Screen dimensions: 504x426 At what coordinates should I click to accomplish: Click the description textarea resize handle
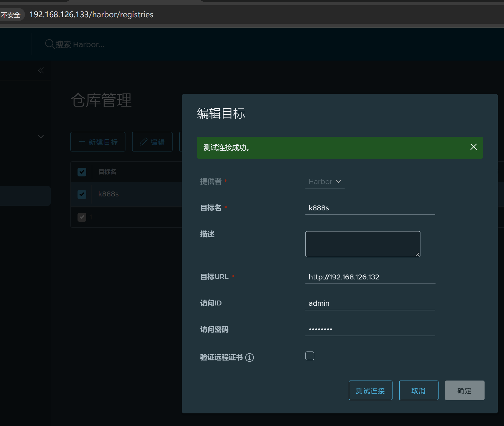417,255
